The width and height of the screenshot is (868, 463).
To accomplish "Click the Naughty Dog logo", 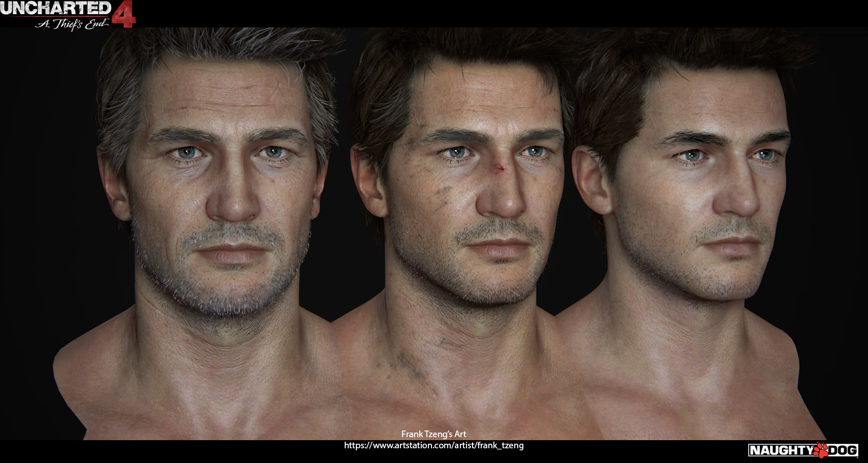I will (x=803, y=450).
